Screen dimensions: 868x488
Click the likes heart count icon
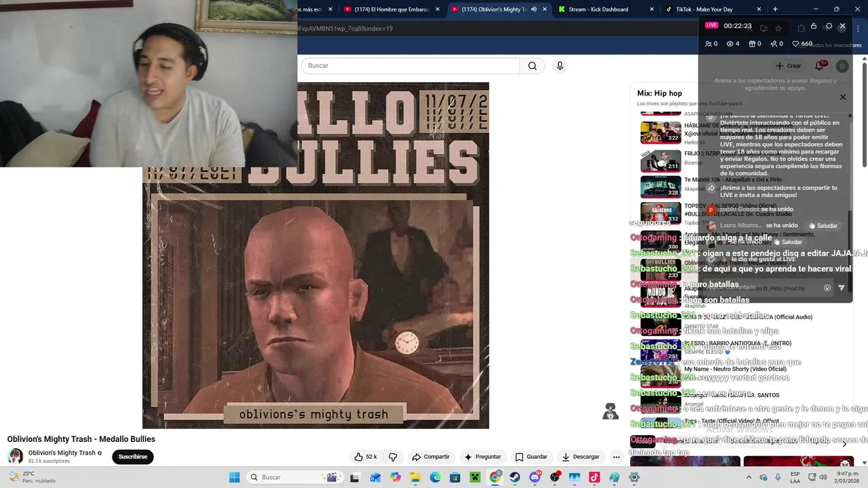pos(795,44)
